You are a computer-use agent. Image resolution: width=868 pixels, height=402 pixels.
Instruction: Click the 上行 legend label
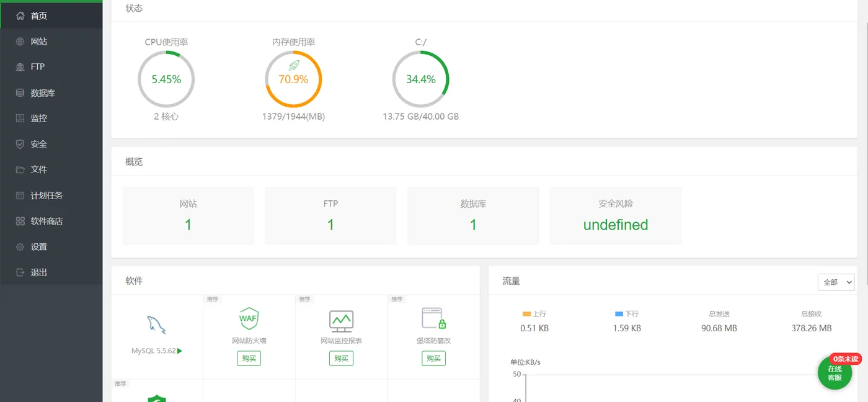(x=539, y=314)
